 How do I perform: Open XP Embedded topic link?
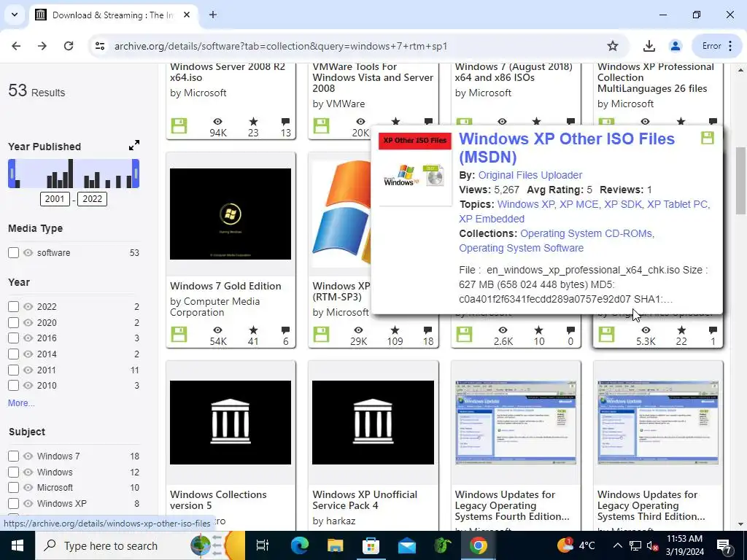(492, 219)
